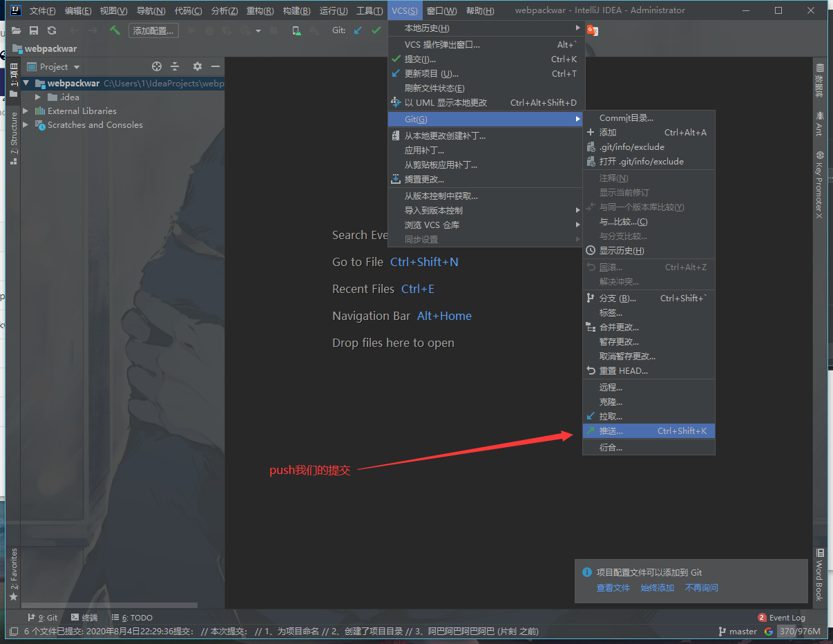The image size is (833, 644).
Task: Hide the Project panel with minimize icon
Action: point(216,66)
